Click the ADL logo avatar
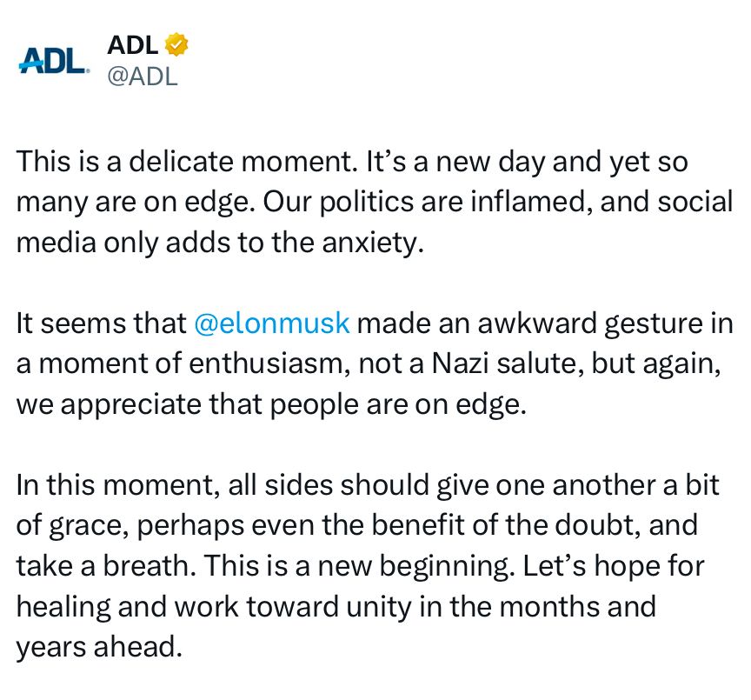The height and width of the screenshot is (700, 751). tap(53, 59)
